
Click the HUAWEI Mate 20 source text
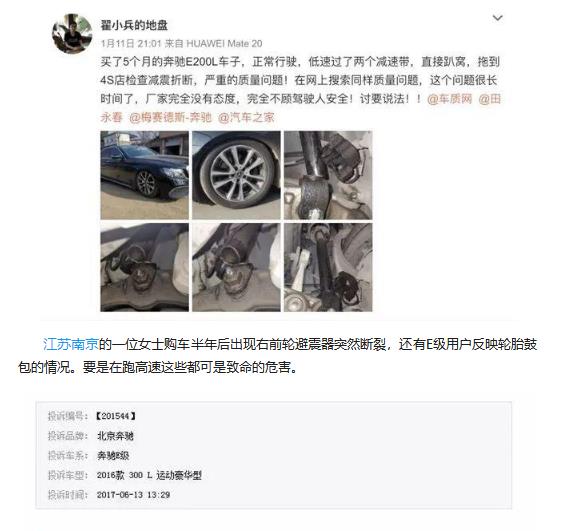pyautogui.click(x=224, y=43)
